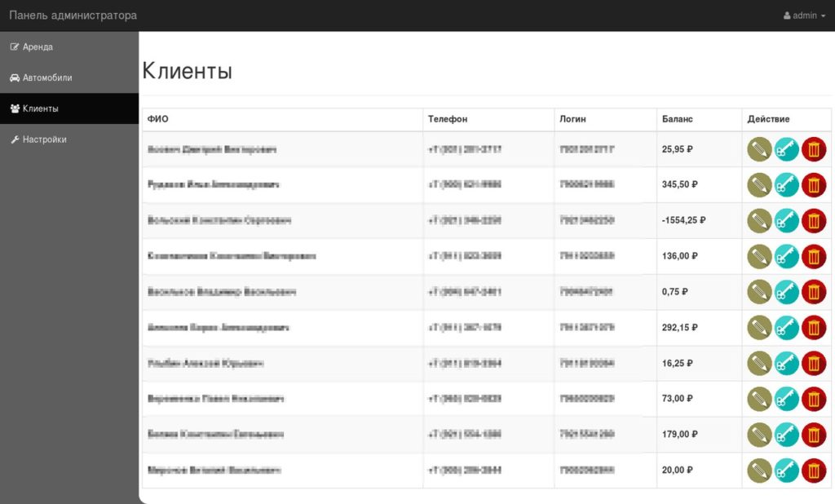Delete client with balance 73,00 ₽

coord(814,400)
